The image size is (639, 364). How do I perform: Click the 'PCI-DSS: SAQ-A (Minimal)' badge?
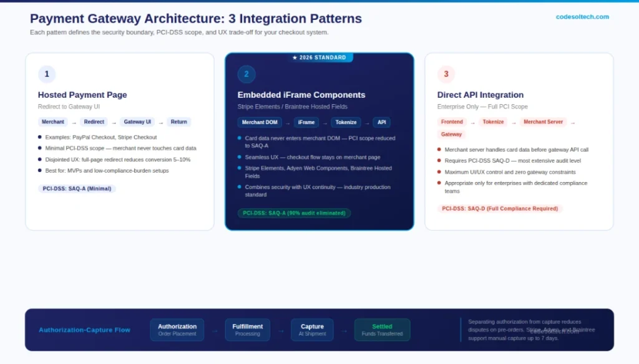pos(77,188)
